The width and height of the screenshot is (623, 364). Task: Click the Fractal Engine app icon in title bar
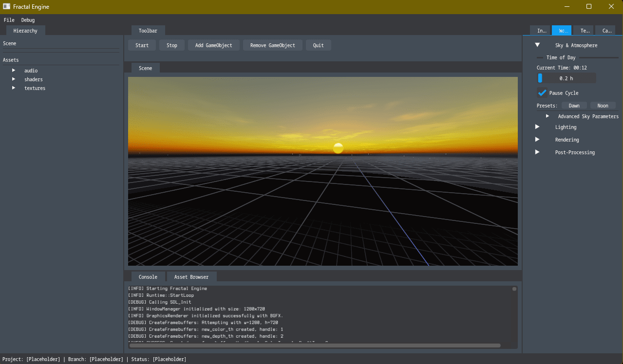(6, 7)
